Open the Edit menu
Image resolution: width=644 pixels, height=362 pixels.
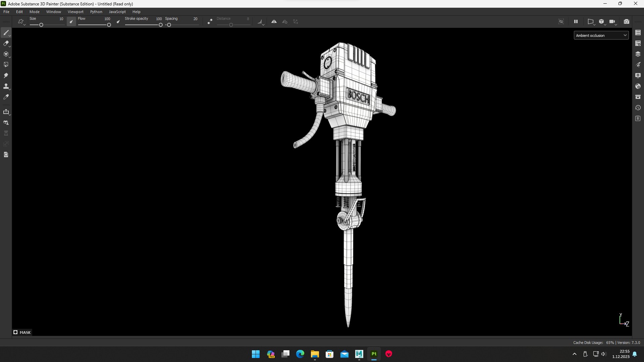[19, 12]
